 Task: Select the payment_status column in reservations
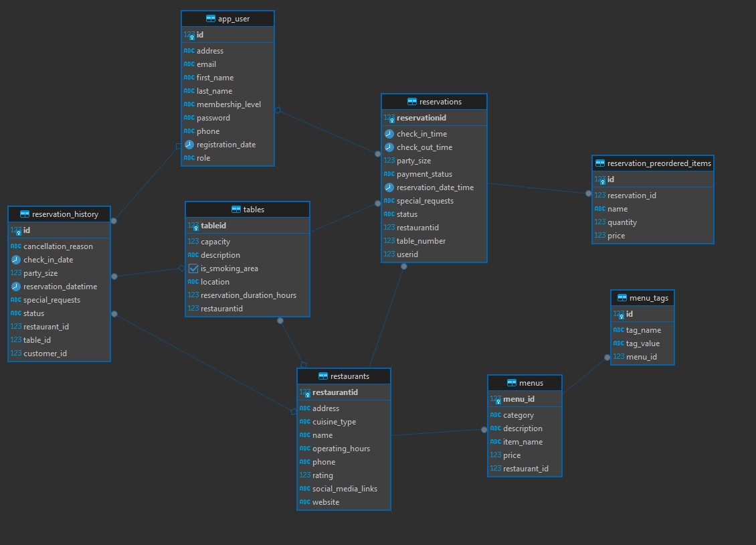[x=424, y=174]
